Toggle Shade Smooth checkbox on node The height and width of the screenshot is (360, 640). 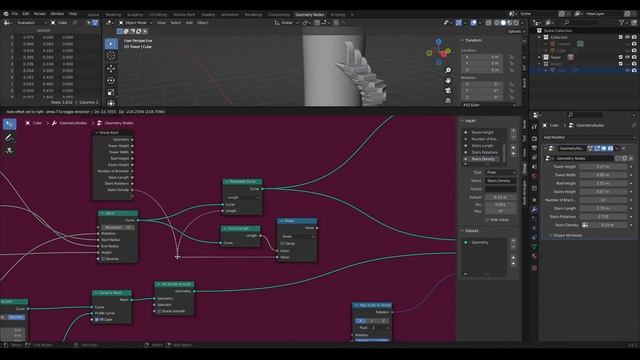pyautogui.click(x=160, y=311)
